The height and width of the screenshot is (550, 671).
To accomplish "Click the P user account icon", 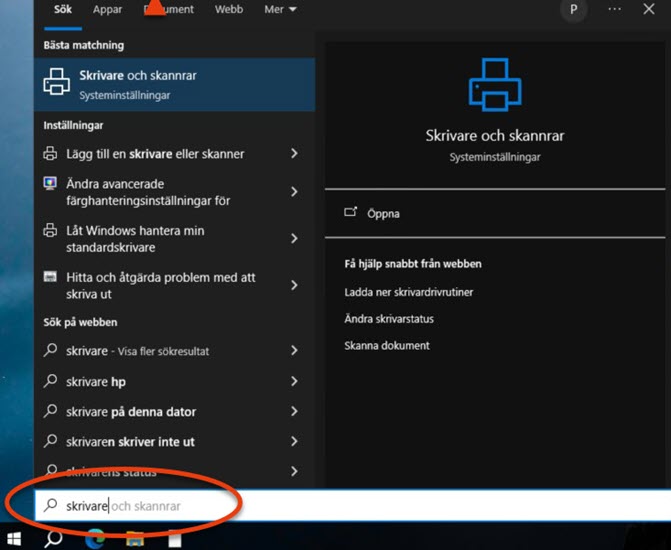I will pos(573,9).
